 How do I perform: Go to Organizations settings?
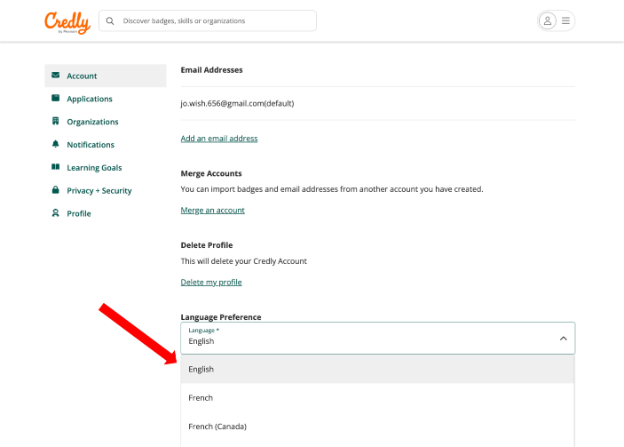click(x=92, y=122)
